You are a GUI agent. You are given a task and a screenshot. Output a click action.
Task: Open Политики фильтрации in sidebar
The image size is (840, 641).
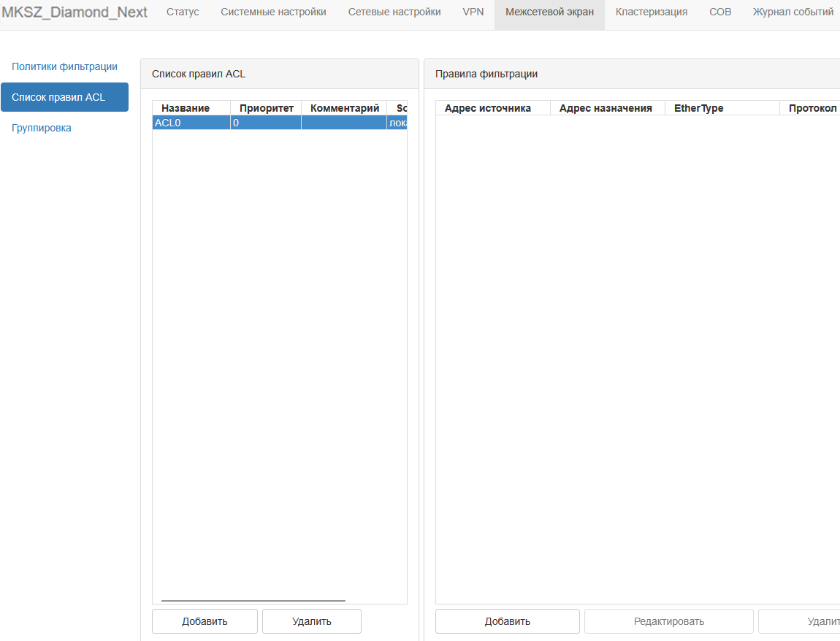point(64,66)
